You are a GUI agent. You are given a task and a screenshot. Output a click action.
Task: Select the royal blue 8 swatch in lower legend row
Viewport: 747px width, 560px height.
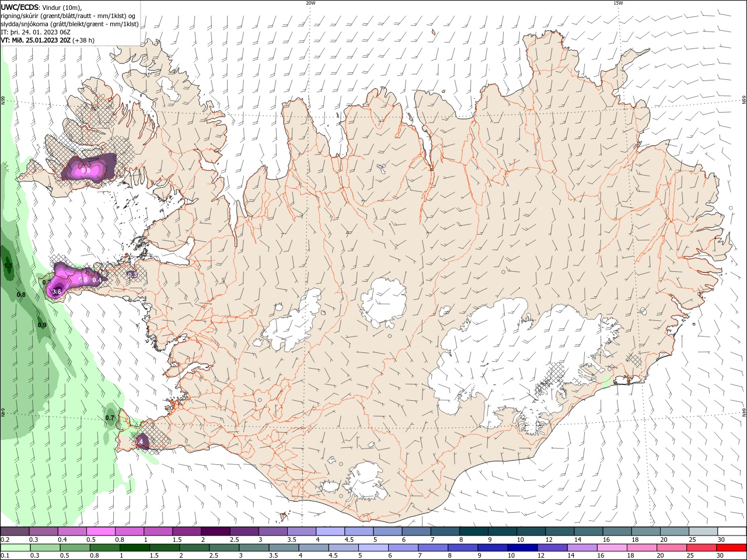(463, 548)
